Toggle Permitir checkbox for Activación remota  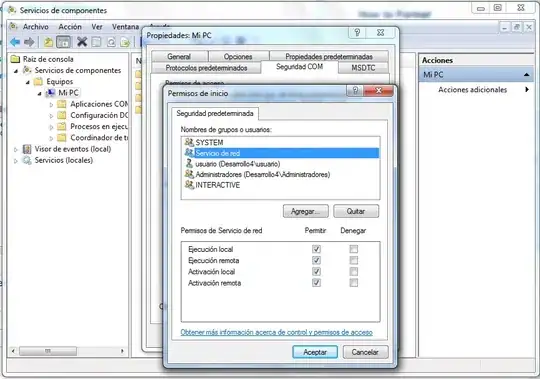pyautogui.click(x=316, y=283)
